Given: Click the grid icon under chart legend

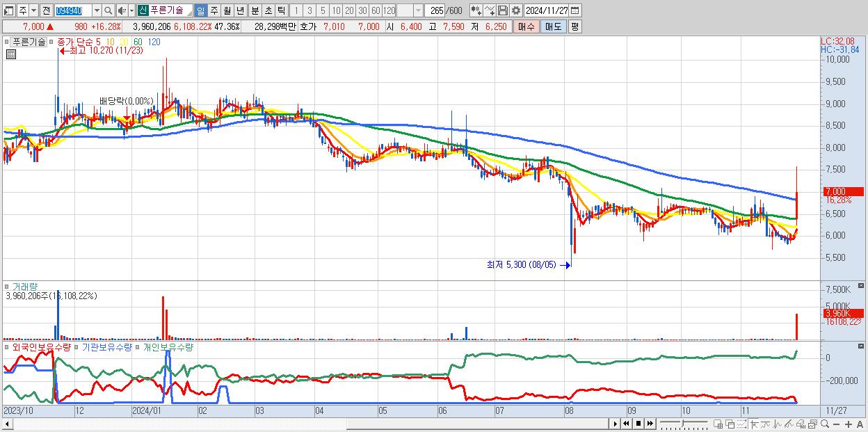Looking at the screenshot, I should point(10,53).
